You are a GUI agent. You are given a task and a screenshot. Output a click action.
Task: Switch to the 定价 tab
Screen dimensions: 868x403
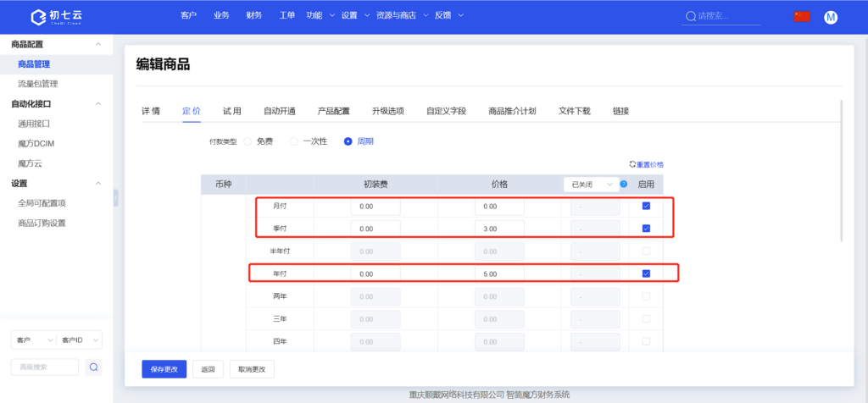191,111
